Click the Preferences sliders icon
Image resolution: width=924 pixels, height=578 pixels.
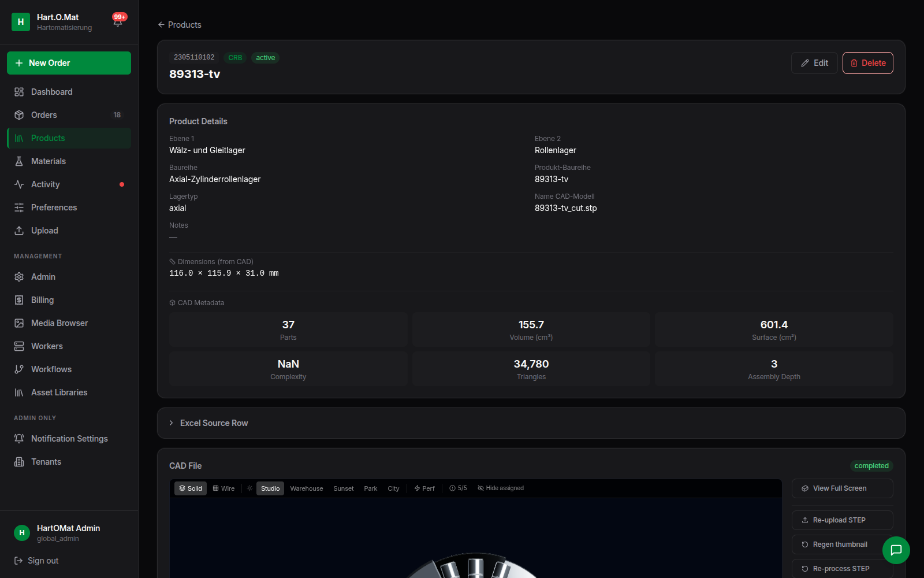[x=19, y=208]
